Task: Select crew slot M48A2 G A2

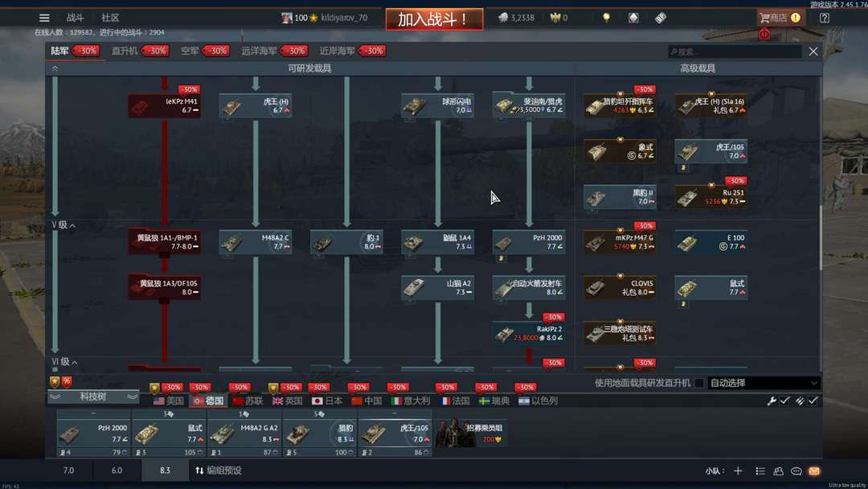Action: pos(244,434)
